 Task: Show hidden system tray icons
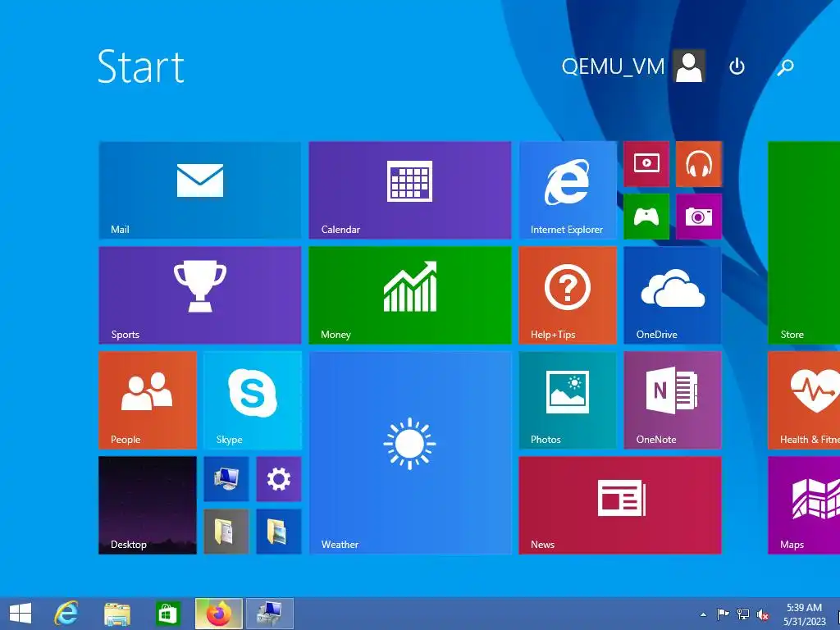pyautogui.click(x=703, y=614)
